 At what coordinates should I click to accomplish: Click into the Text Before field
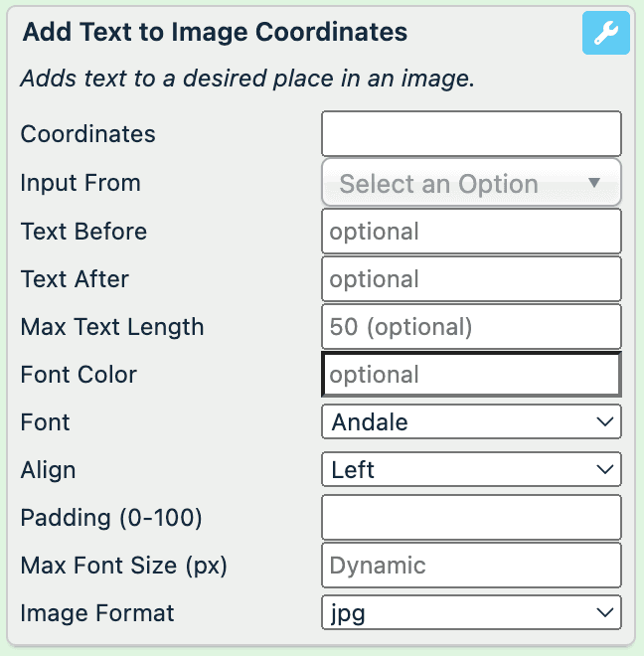[471, 232]
